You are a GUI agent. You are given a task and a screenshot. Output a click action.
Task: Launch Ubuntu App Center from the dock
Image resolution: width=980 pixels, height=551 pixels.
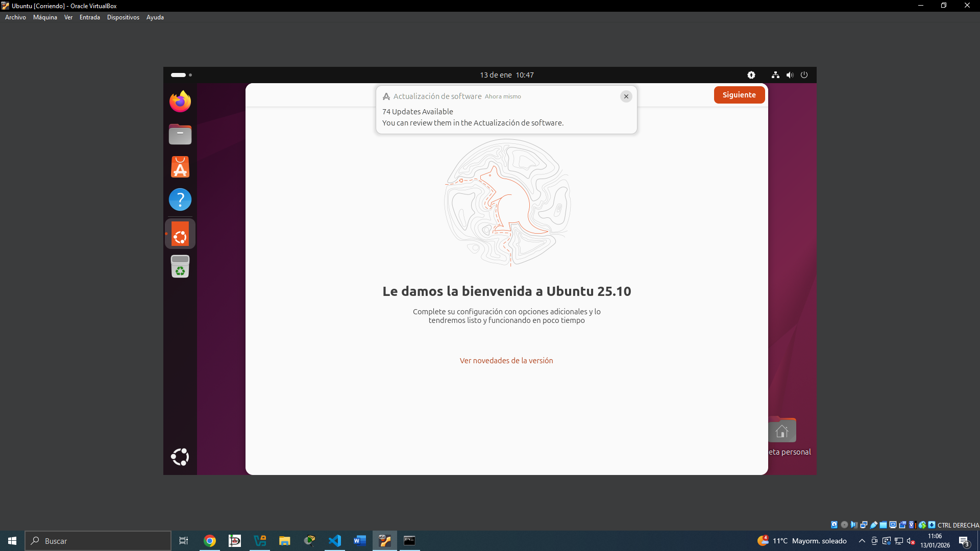tap(180, 167)
